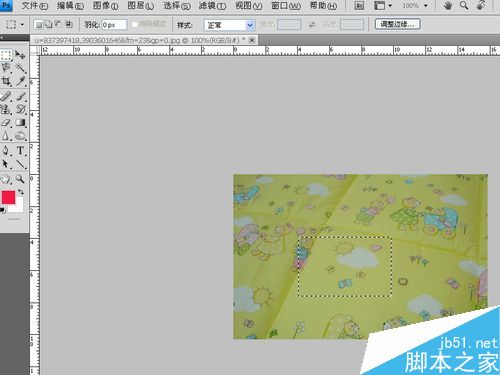500x375 pixels.
Task: Enable intersect with selection mode
Action: pyautogui.click(x=69, y=24)
